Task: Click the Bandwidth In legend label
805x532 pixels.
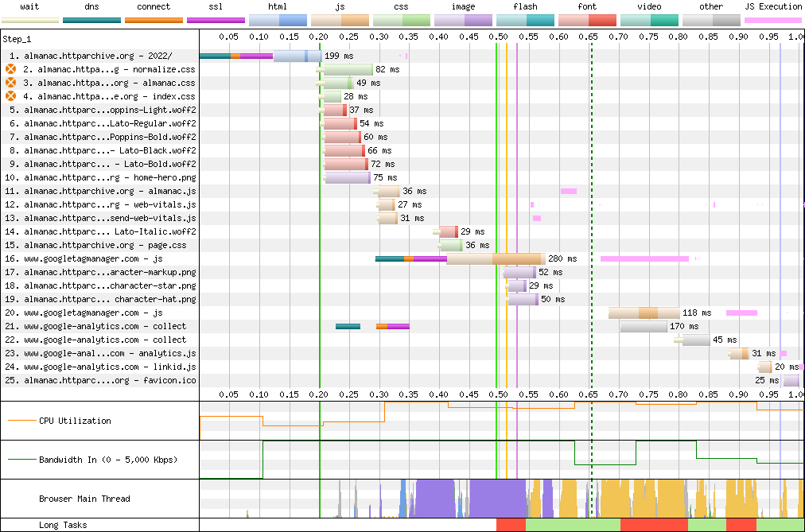Action: pyautogui.click(x=108, y=460)
